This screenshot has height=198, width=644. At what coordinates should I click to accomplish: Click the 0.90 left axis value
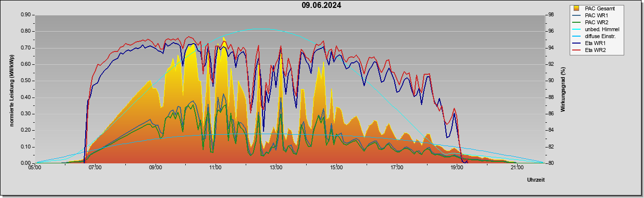(26, 15)
